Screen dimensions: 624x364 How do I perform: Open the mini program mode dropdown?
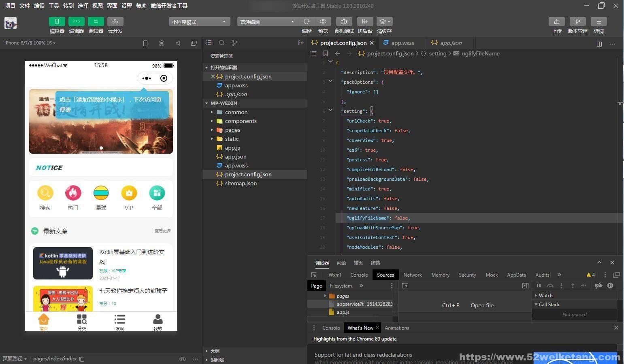[x=200, y=22]
